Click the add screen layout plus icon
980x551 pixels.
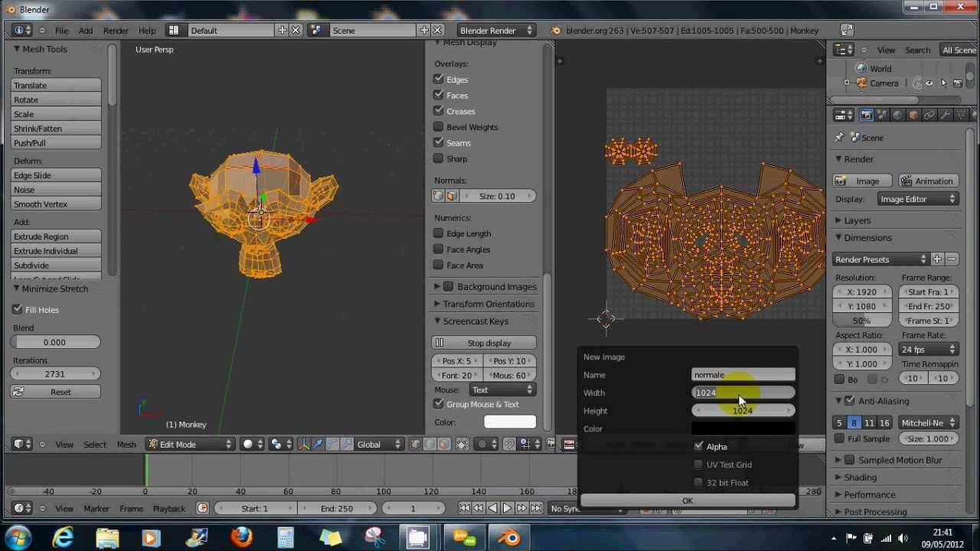[x=282, y=31]
